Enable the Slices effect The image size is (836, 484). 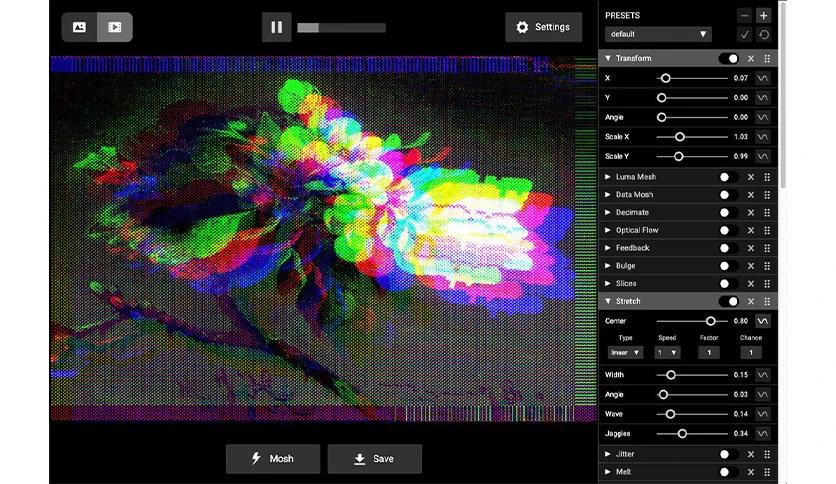[x=728, y=284]
